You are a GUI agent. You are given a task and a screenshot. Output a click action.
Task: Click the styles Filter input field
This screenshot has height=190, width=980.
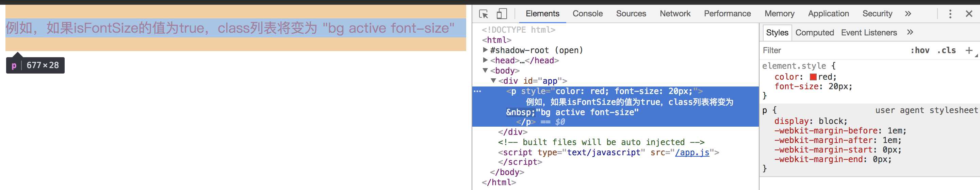[833, 50]
